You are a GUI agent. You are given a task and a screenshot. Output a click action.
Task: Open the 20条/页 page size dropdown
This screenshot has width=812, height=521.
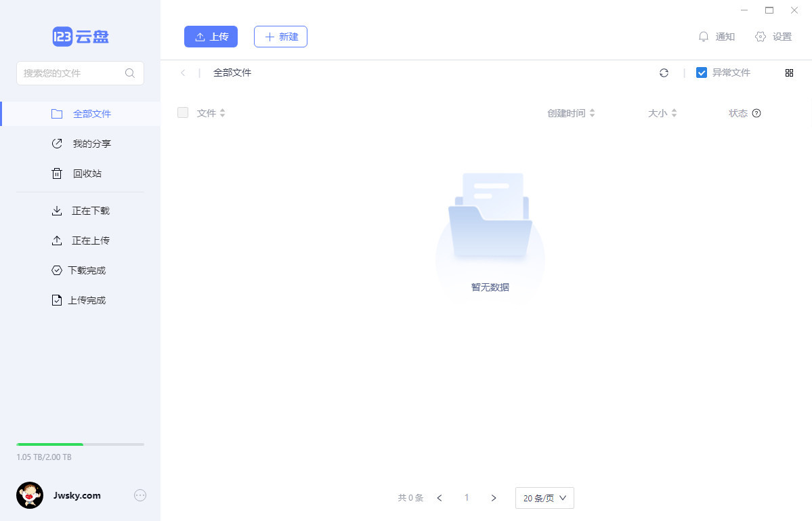click(544, 497)
